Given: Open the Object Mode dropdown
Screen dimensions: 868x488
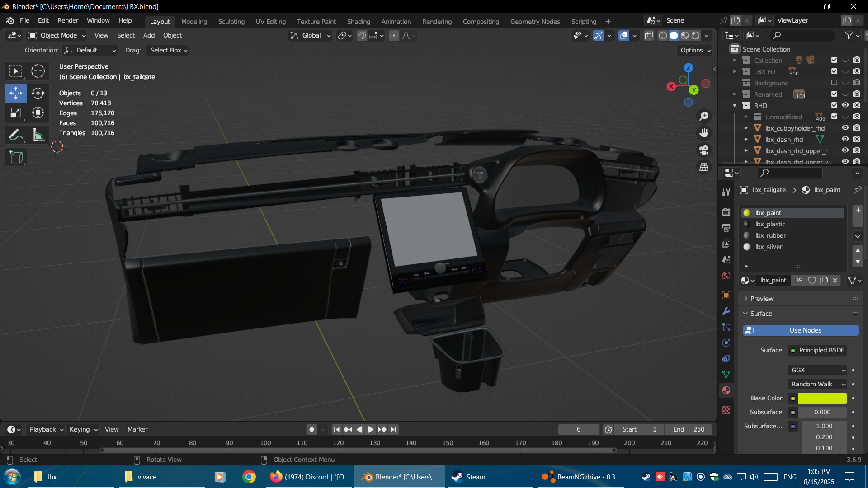Looking at the screenshot, I should [57, 35].
